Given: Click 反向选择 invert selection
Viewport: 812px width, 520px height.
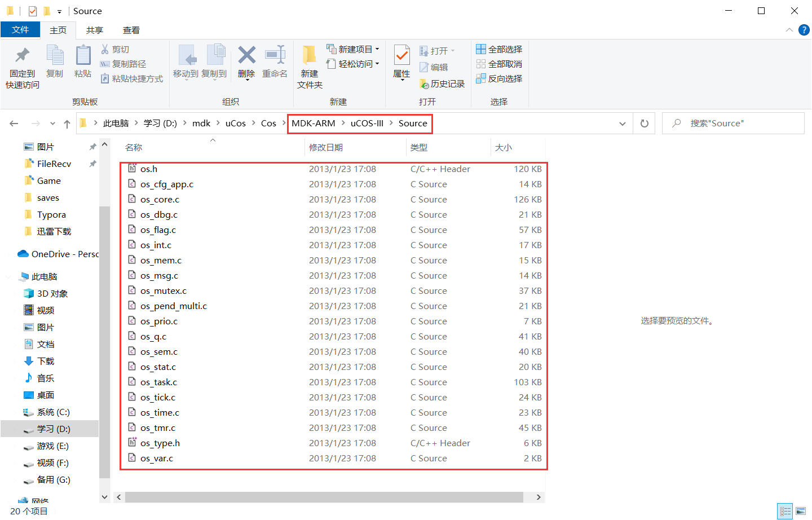Looking at the screenshot, I should 500,79.
